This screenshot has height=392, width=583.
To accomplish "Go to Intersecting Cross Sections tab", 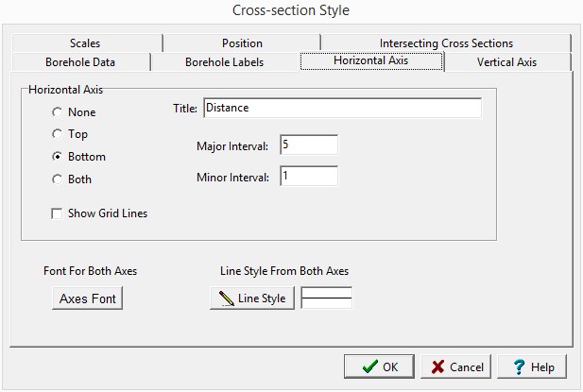I will 446,43.
